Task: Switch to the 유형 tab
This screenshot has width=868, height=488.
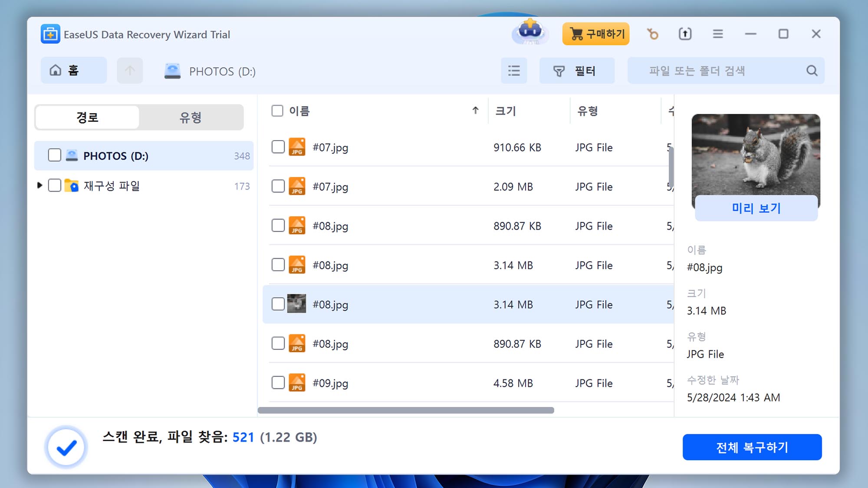Action: [191, 117]
